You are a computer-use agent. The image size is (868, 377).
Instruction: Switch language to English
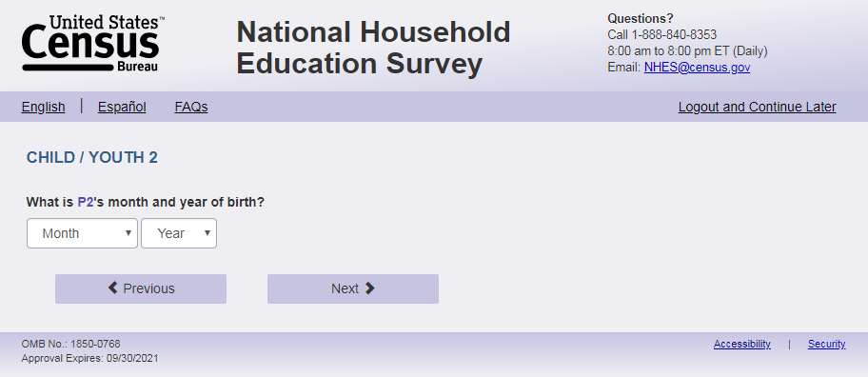coord(43,107)
